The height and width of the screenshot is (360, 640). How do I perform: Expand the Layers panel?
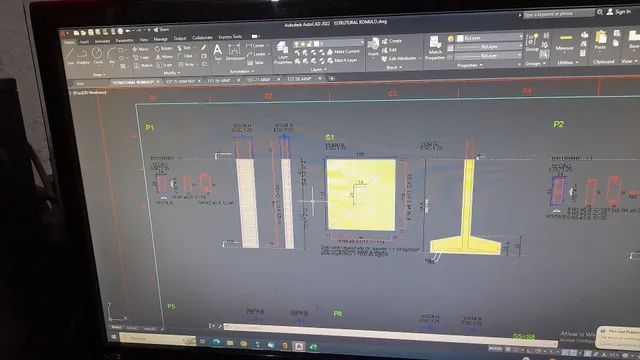click(318, 69)
